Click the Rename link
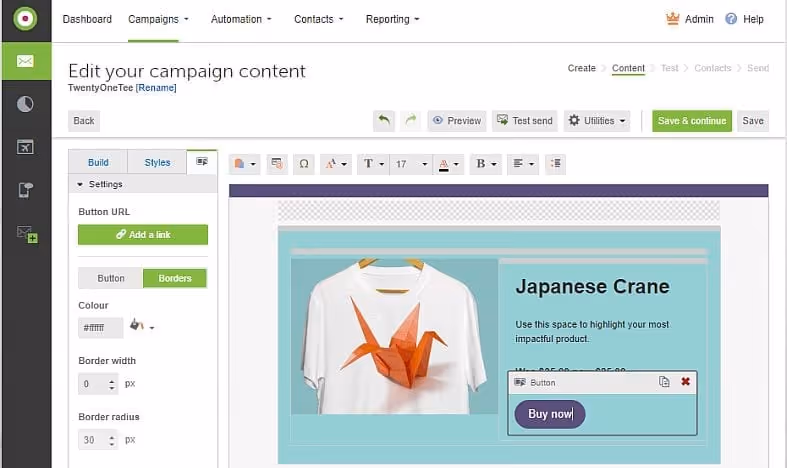Image resolution: width=787 pixels, height=468 pixels. 156,88
